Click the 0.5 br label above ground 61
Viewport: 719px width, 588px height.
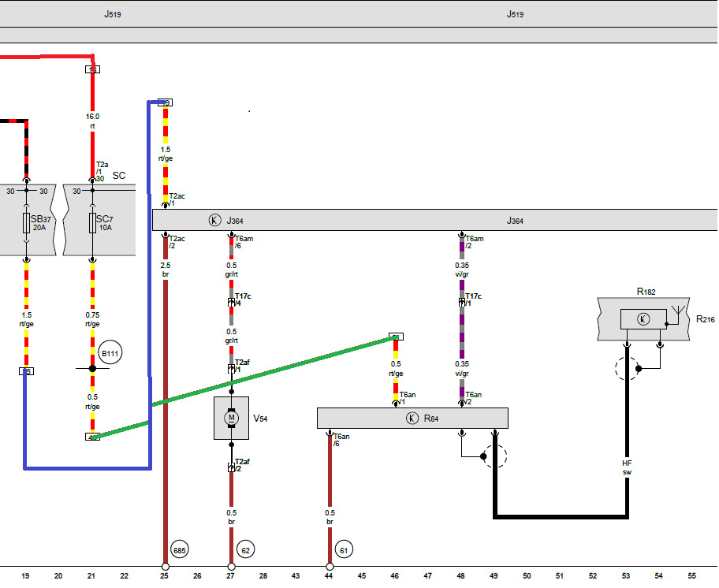[x=330, y=517]
